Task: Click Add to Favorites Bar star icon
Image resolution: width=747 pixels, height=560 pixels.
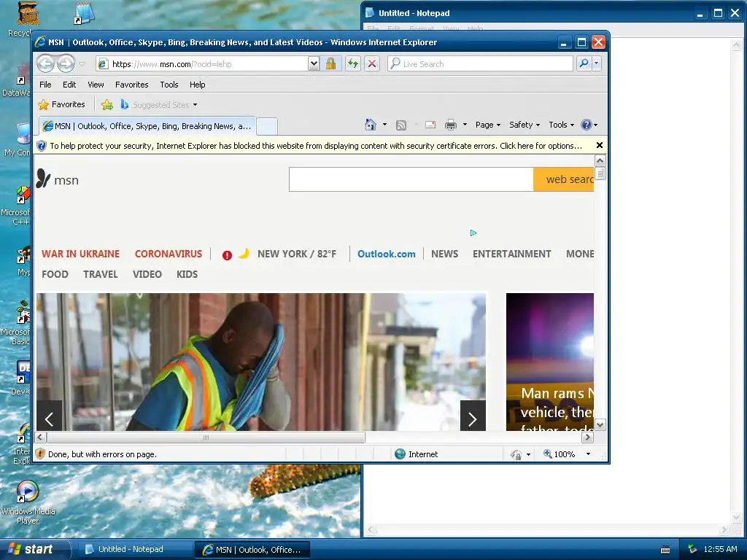Action: (107, 104)
